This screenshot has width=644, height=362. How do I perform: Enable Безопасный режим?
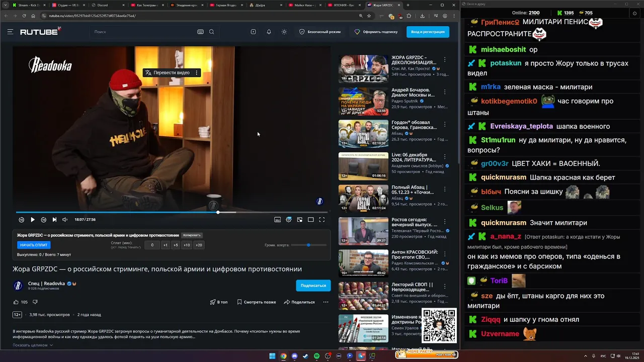click(x=320, y=32)
